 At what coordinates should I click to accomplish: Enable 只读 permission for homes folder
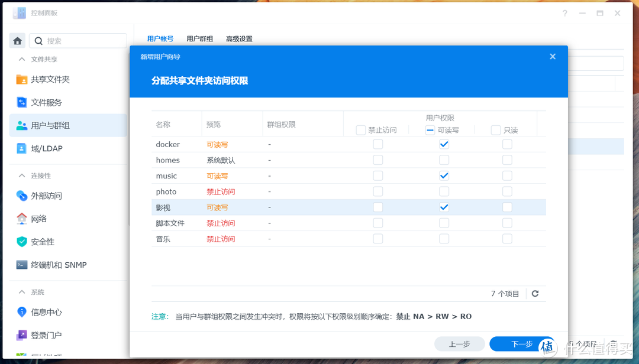[507, 160]
